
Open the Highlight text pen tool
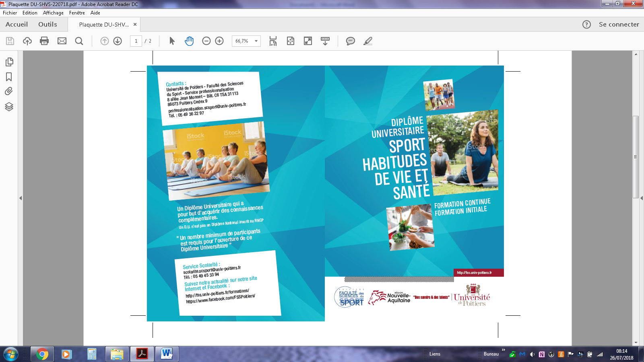pos(368,41)
